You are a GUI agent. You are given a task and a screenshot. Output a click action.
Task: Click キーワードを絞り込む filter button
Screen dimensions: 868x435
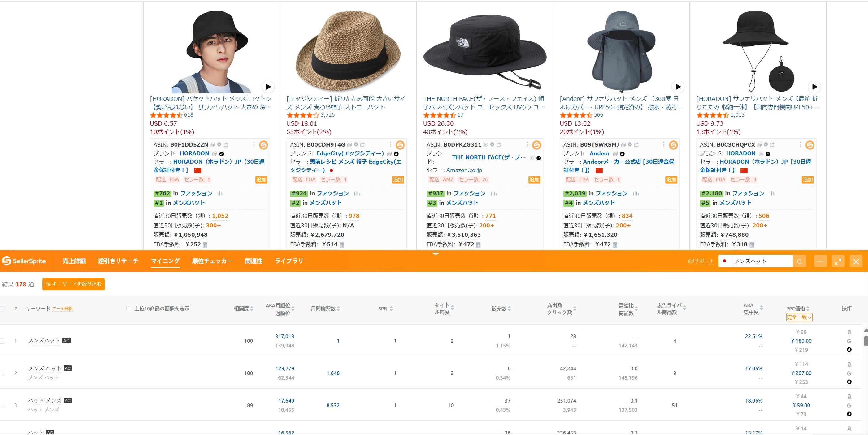[x=73, y=284]
